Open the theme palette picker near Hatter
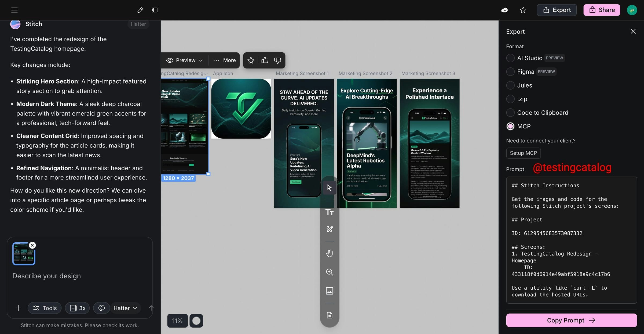The image size is (644, 334). [x=101, y=308]
